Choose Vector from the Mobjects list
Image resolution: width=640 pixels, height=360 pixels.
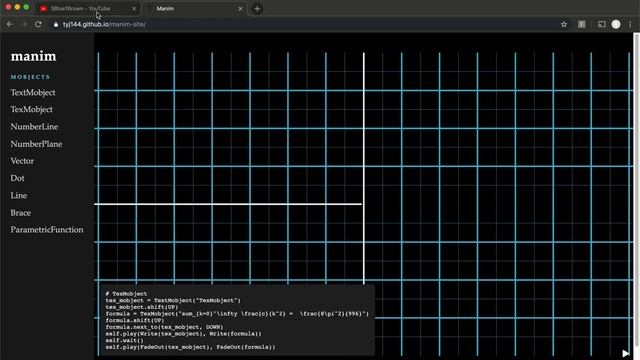click(22, 161)
